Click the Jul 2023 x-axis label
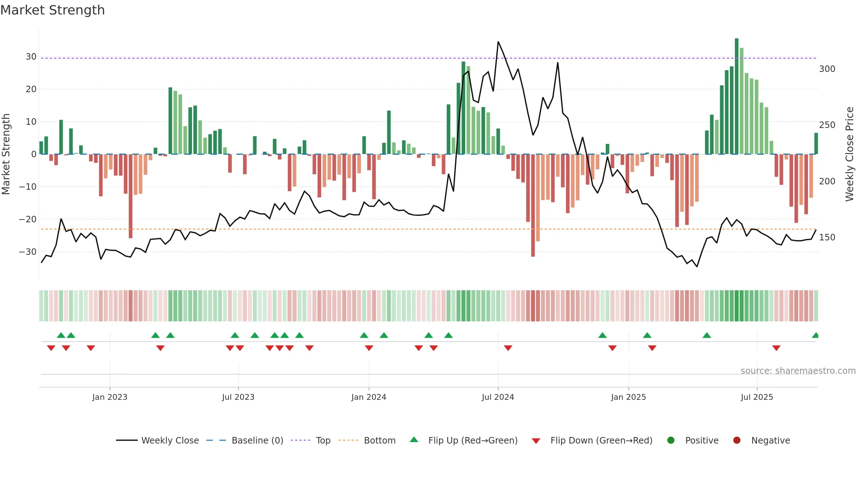The image size is (868, 488). (238, 397)
